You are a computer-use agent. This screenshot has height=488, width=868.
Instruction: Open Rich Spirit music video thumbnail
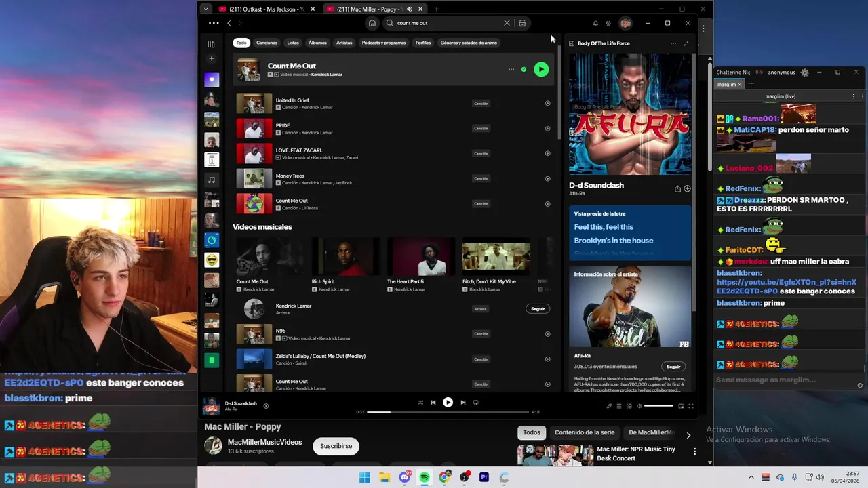346,256
